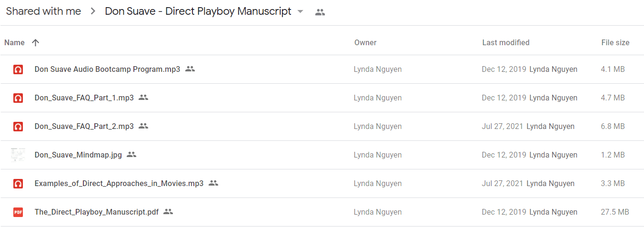Open the folder name dropdown arrow

300,12
